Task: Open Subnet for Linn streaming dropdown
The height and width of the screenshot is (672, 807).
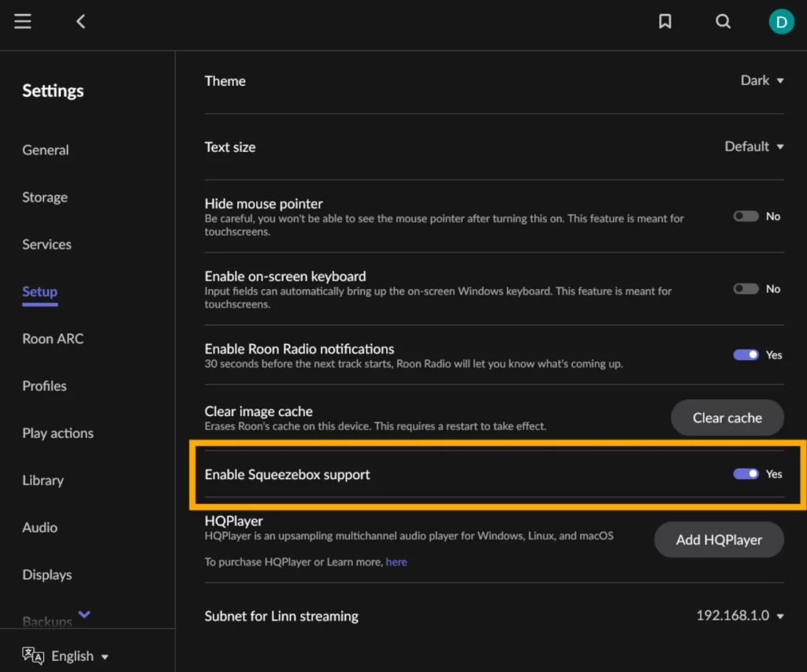Action: click(x=740, y=615)
